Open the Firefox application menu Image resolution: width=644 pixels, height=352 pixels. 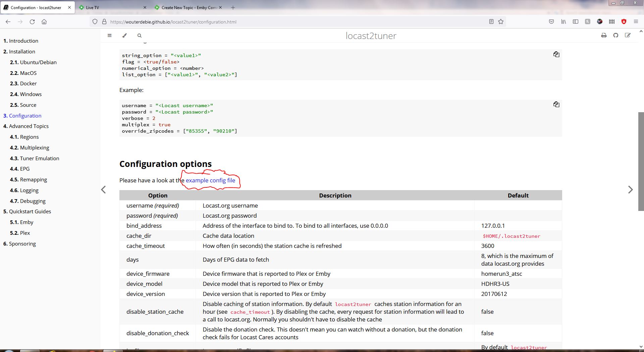636,21
